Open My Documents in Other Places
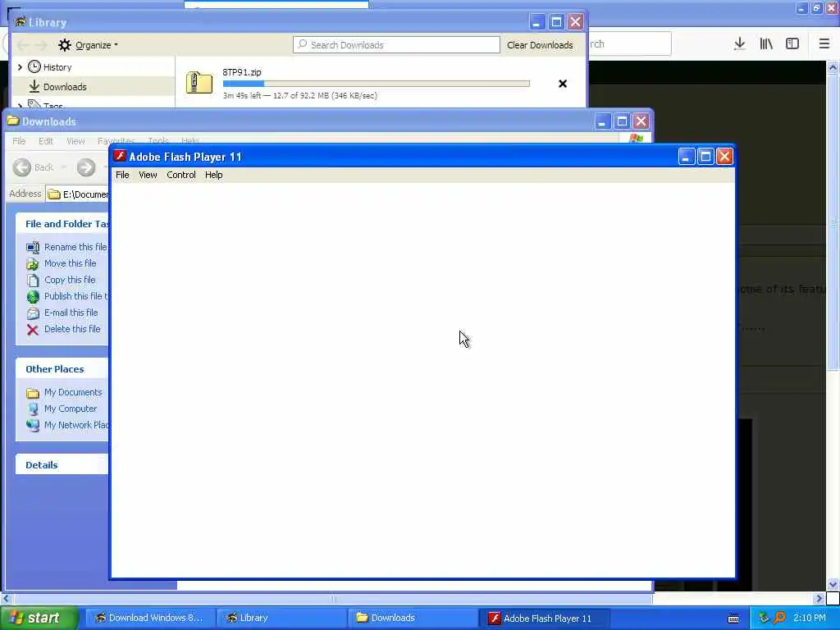 (x=73, y=392)
